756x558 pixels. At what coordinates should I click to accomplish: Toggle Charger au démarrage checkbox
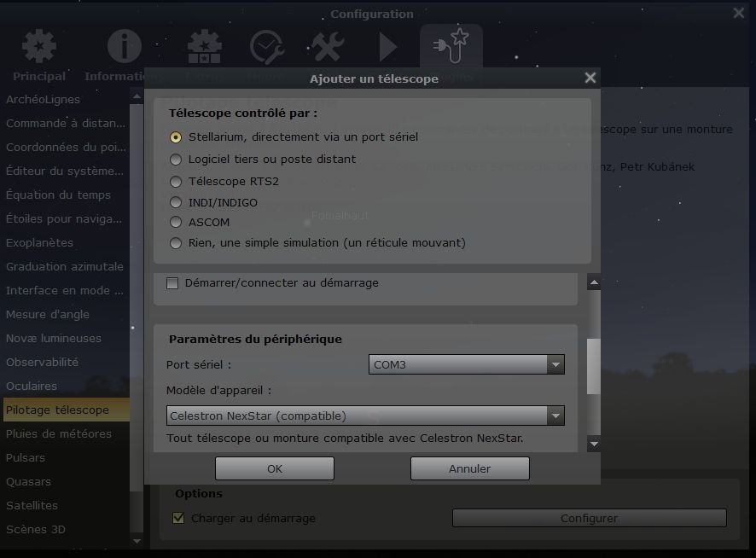[x=178, y=518]
